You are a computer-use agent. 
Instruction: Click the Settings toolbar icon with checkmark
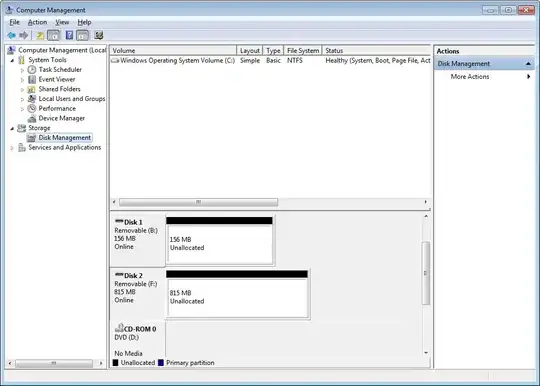[x=99, y=35]
